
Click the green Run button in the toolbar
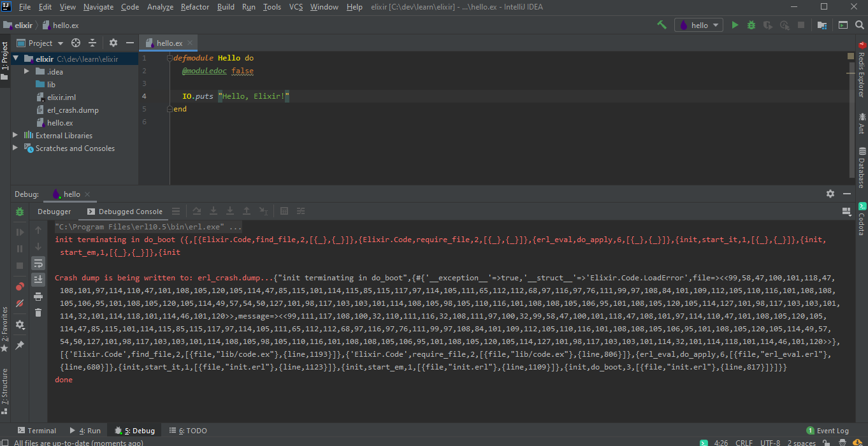point(735,25)
